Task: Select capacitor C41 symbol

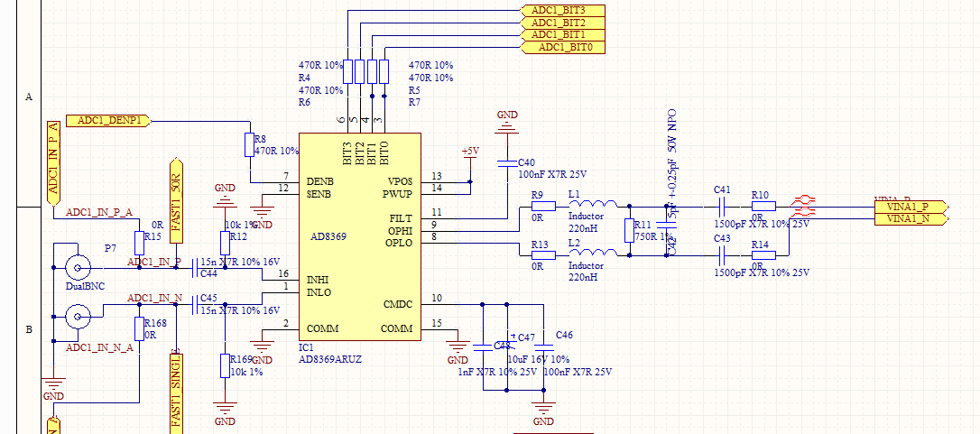Action: pyautogui.click(x=722, y=207)
